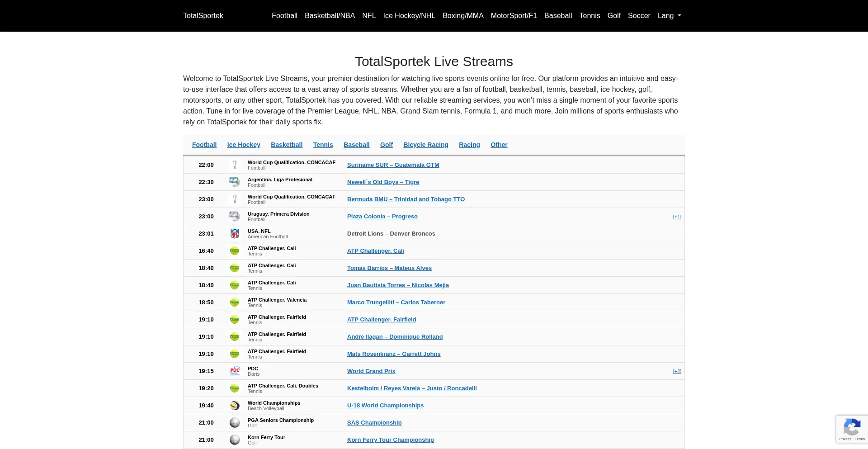Click the golf ball icon for Korn Ferry Tour
Screen dimensions: 868x449
(x=235, y=440)
